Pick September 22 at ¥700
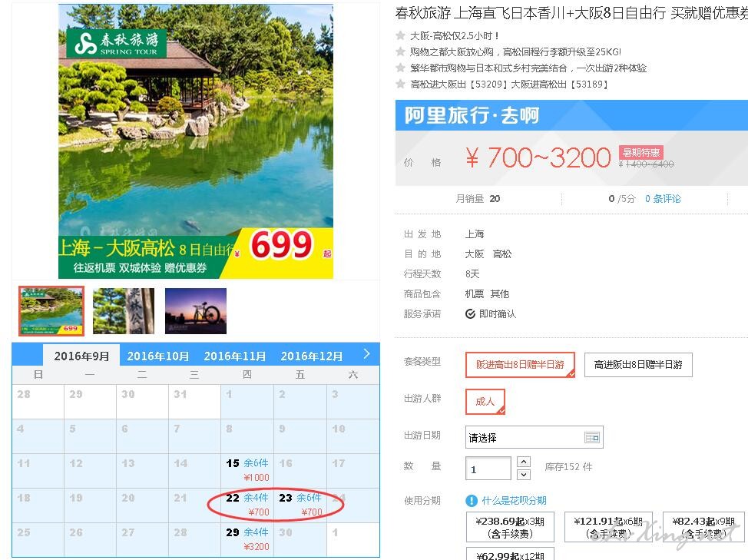 pos(247,505)
